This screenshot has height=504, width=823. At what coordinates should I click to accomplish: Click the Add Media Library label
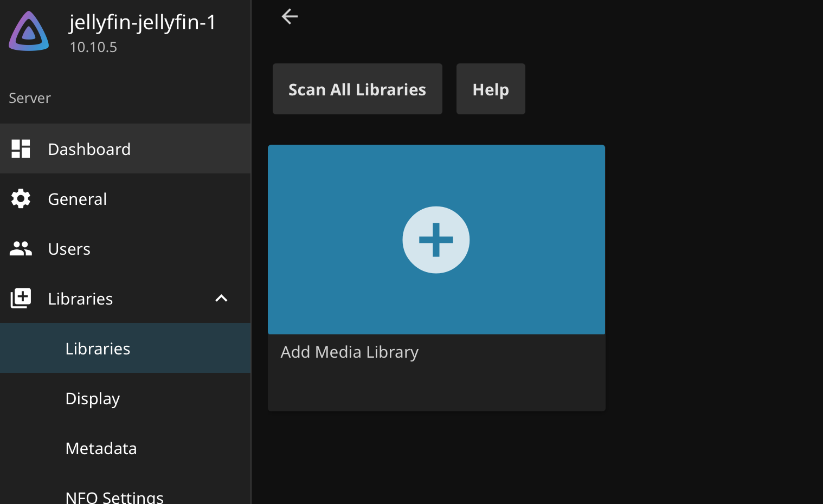[x=350, y=352]
